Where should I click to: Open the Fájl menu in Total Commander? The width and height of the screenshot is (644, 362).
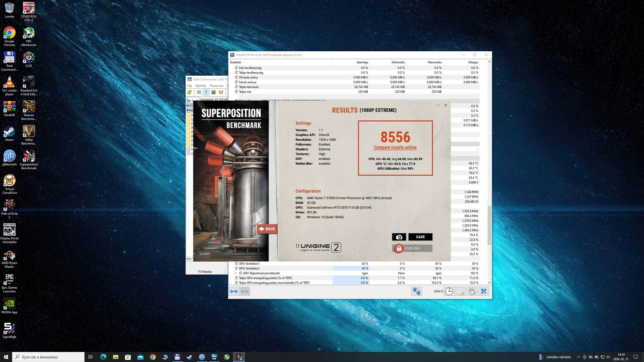pyautogui.click(x=189, y=86)
